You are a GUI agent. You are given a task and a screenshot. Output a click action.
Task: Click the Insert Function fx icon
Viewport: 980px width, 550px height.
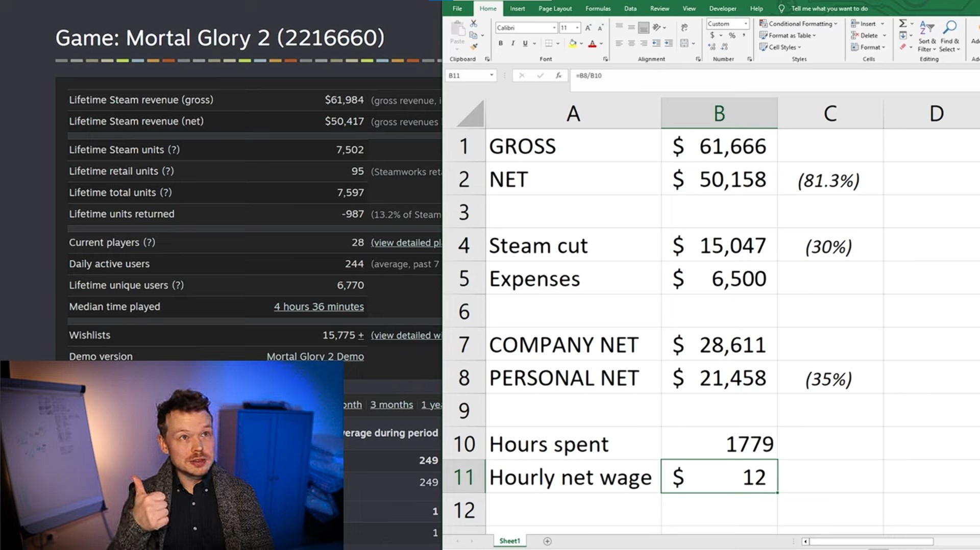click(559, 76)
